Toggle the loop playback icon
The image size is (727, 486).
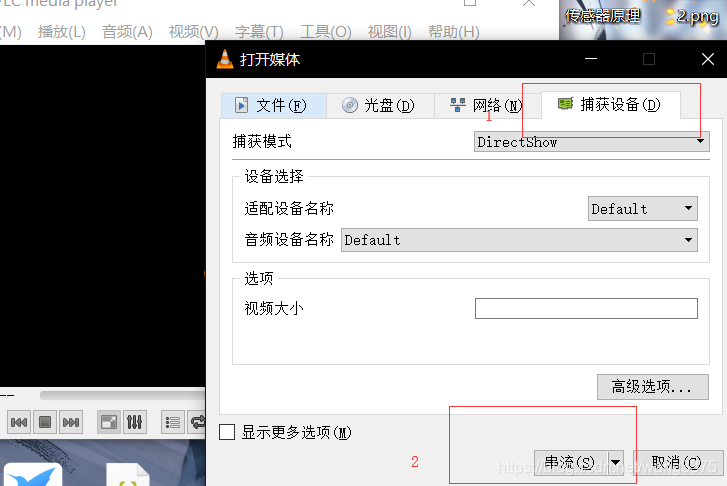point(197,422)
